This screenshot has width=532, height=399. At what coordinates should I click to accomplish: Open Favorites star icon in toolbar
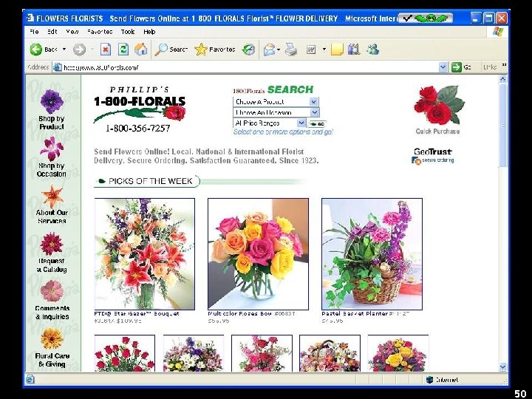(x=200, y=50)
